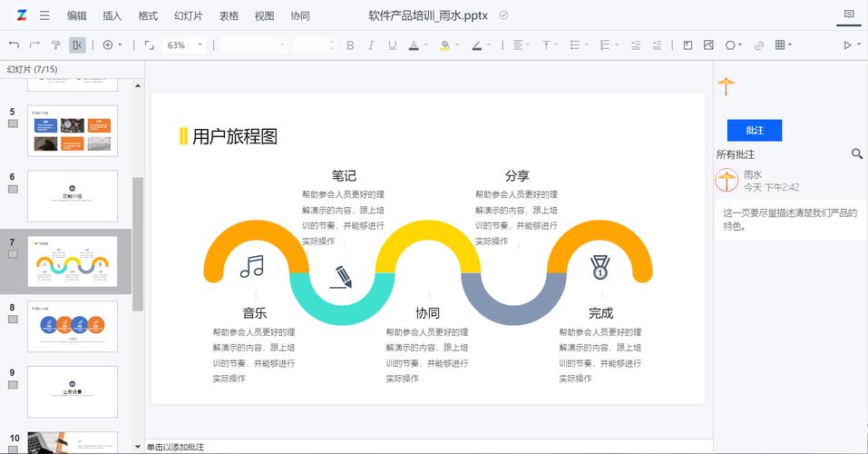
Task: Check the checkbox under slide 5
Action: (x=13, y=123)
